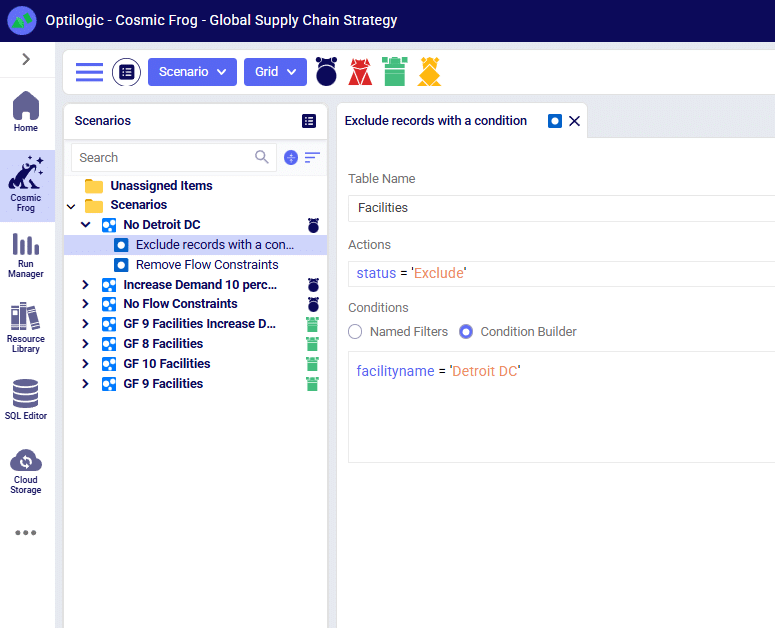Select the GF 8 Facilities scenario
775x628 pixels.
coord(163,344)
